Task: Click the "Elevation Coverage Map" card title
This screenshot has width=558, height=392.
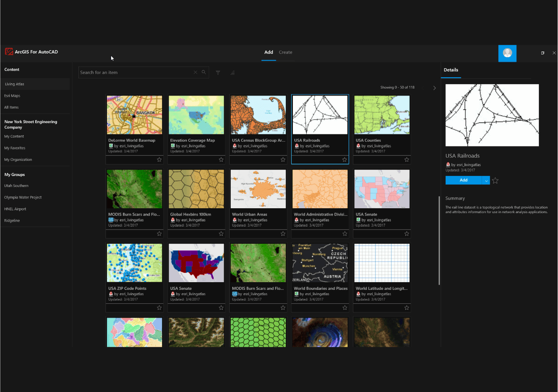Action: 192,140
